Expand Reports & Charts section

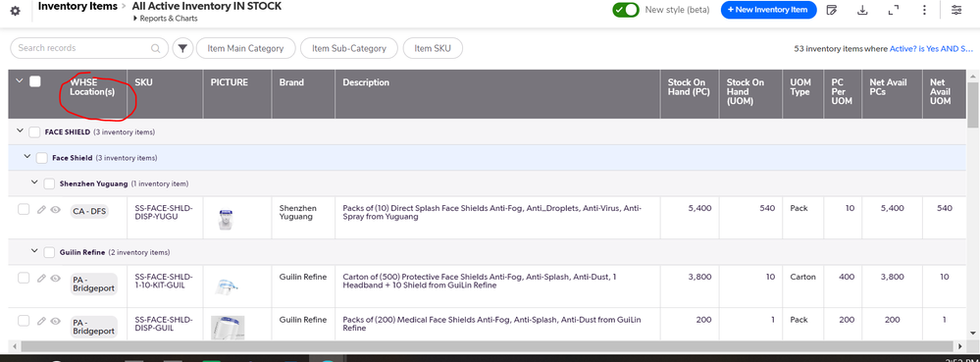pos(166,19)
